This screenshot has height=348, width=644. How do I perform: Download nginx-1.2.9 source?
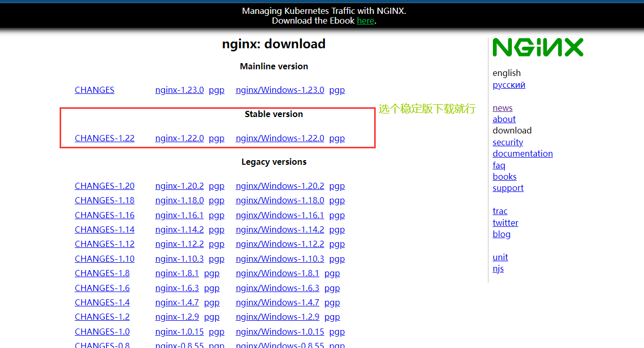pyautogui.click(x=177, y=317)
